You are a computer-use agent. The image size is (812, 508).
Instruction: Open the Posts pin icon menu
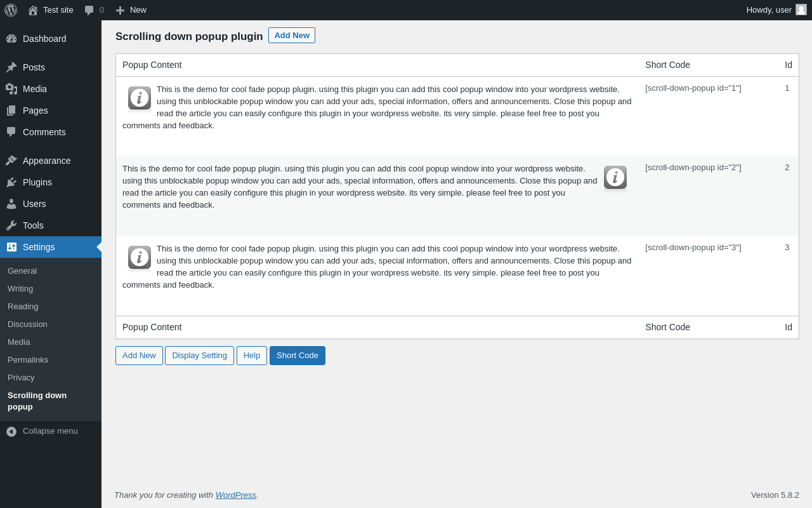click(x=11, y=67)
